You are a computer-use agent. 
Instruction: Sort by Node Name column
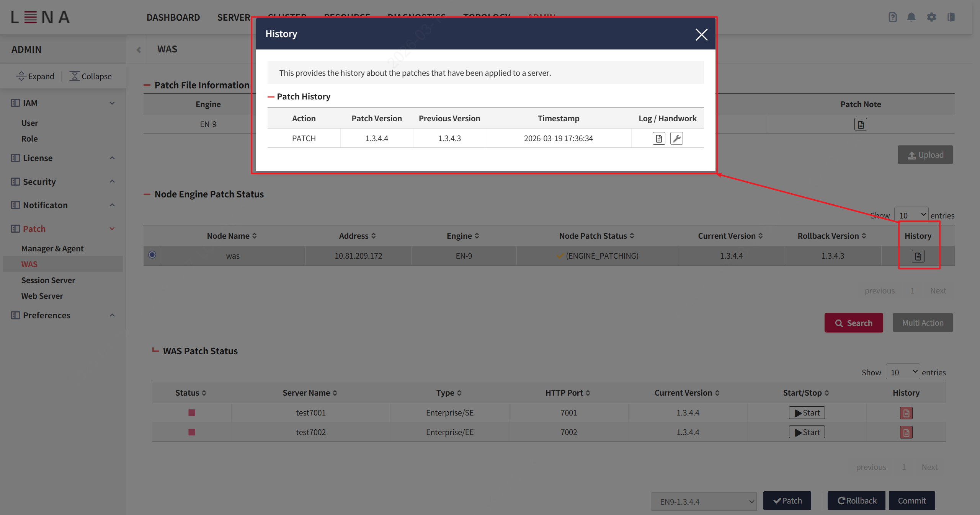click(x=232, y=236)
